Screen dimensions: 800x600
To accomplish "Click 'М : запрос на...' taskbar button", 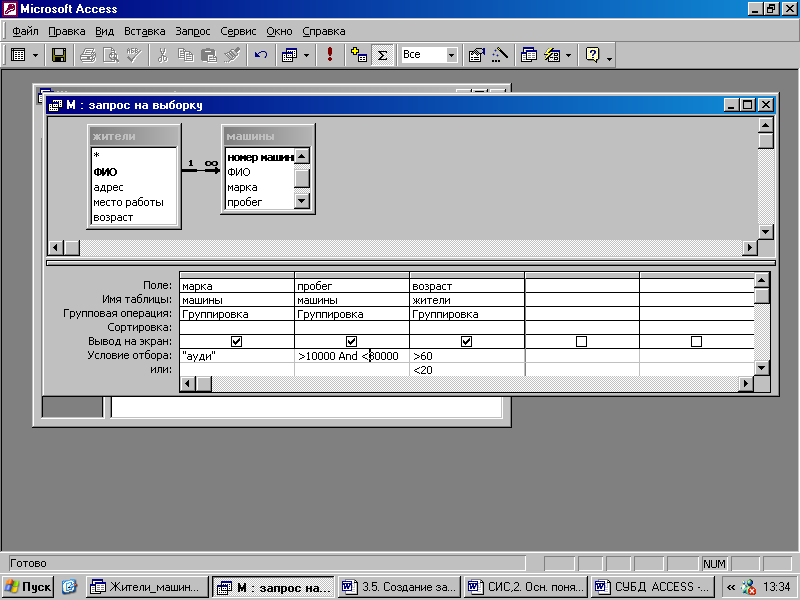I will tap(273, 587).
